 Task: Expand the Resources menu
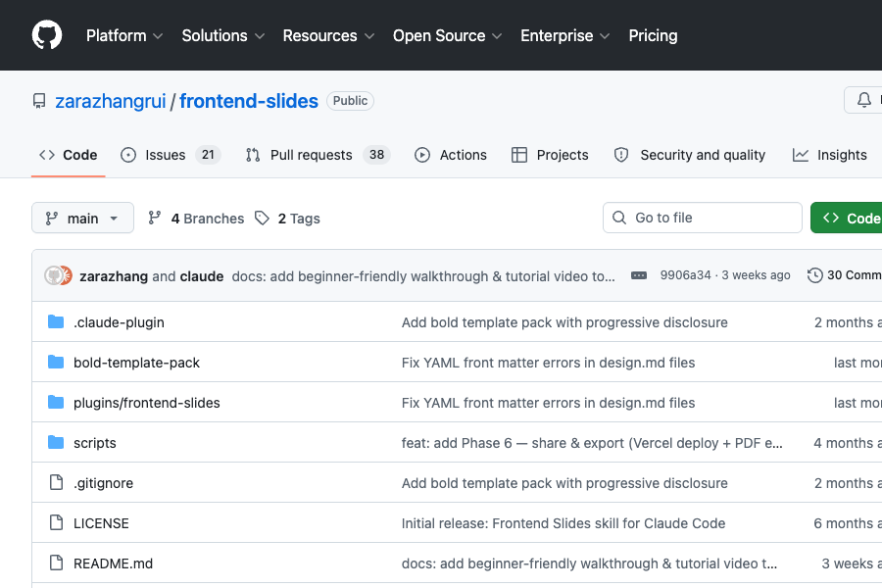[x=328, y=35]
